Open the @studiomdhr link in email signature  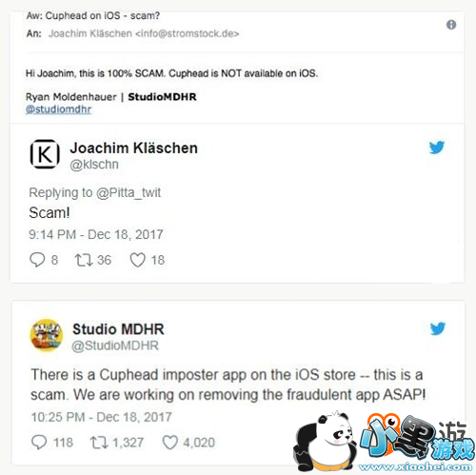click(x=58, y=109)
